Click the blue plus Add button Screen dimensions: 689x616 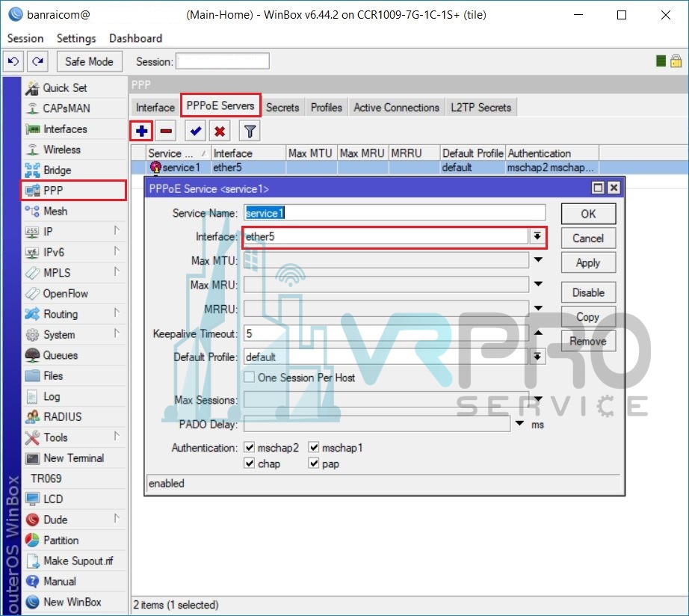[141, 131]
